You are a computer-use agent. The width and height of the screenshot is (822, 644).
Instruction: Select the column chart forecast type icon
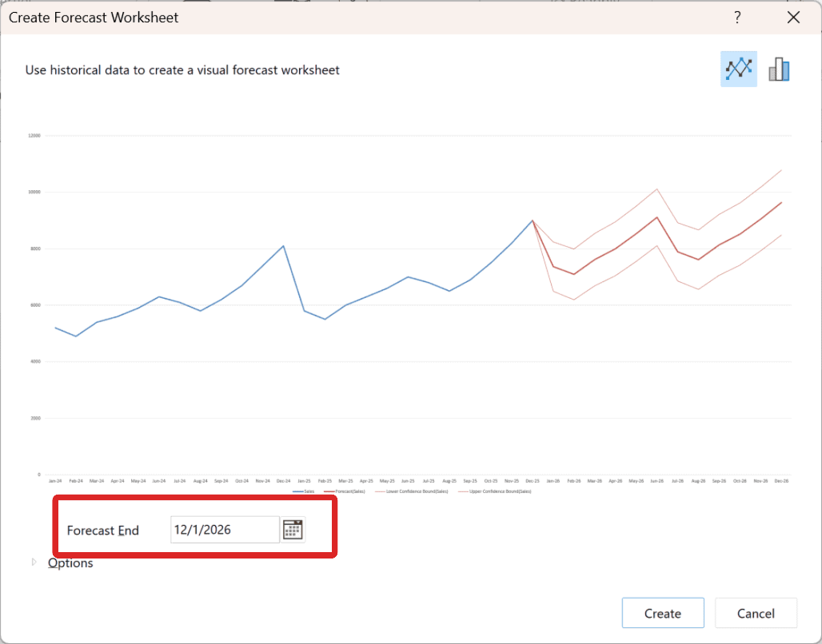click(779, 69)
